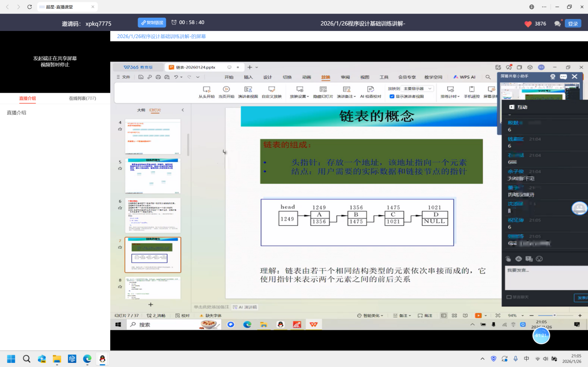Open the chat messages bubble icon
588x367 pixels.
click(557, 24)
